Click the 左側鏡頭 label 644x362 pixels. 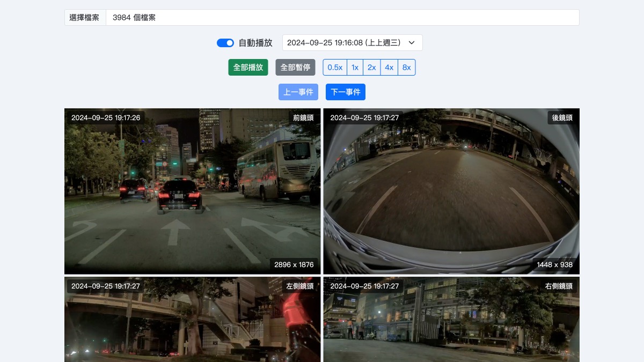click(x=299, y=286)
